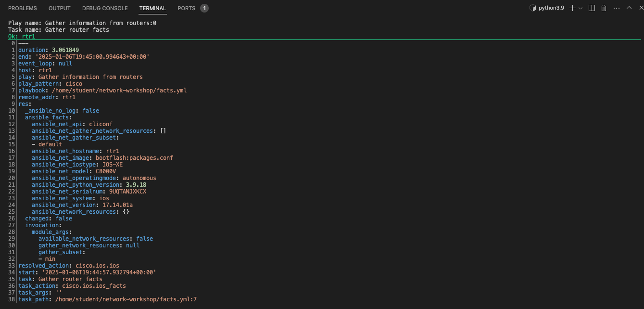Switch to the PROBLEMS tab
Screen dimensions: 644x309
[x=22, y=8]
